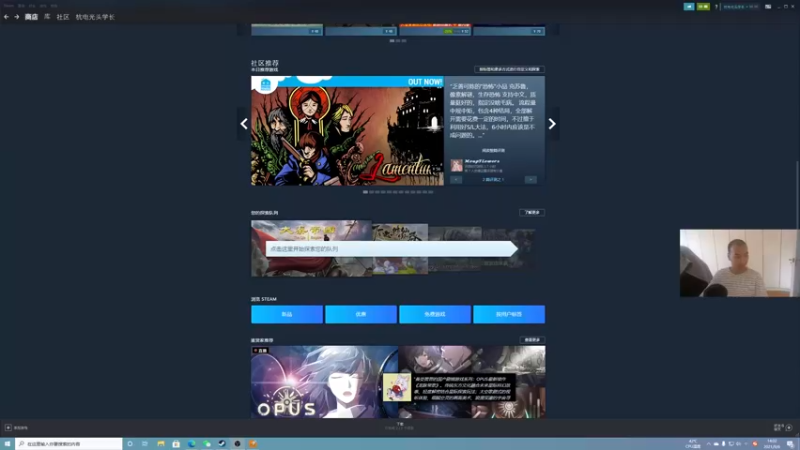The image size is (800, 450).
Task: Open the Lamentum game banner image
Action: pos(347,131)
